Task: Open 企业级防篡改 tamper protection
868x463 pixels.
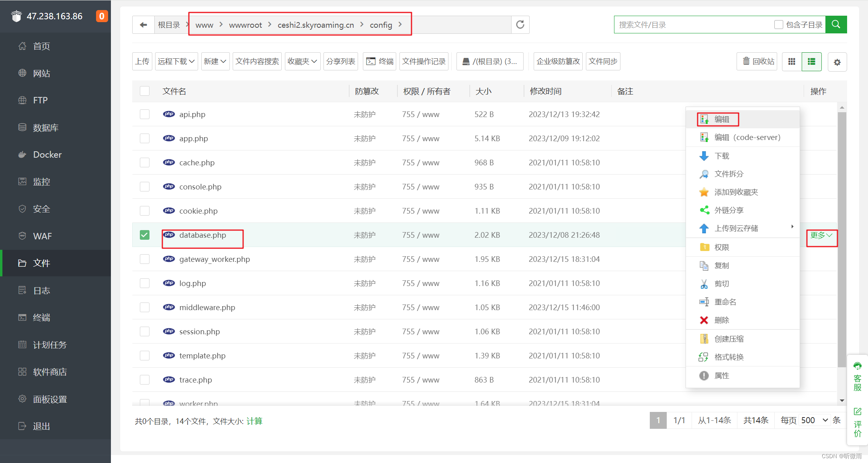Action: pos(558,62)
